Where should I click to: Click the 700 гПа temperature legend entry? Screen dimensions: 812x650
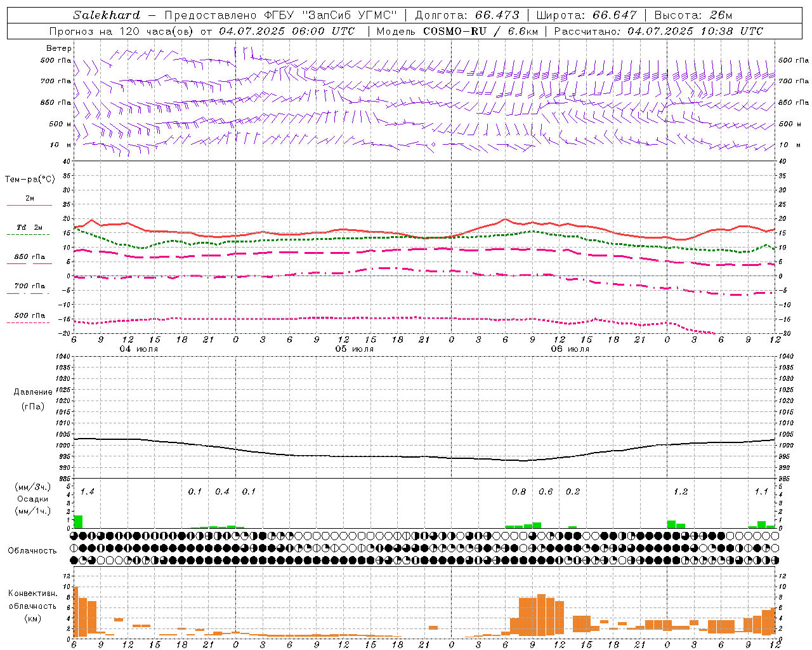[30, 286]
